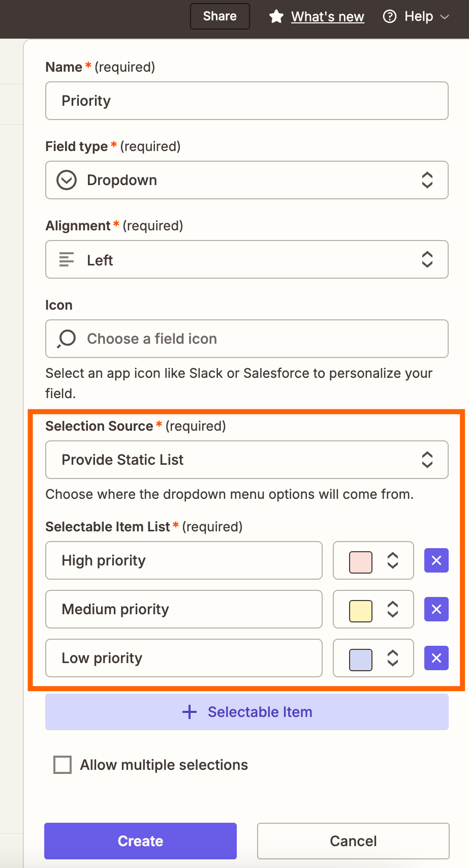The height and width of the screenshot is (868, 469).
Task: Remove the Low priority item
Action: [436, 658]
